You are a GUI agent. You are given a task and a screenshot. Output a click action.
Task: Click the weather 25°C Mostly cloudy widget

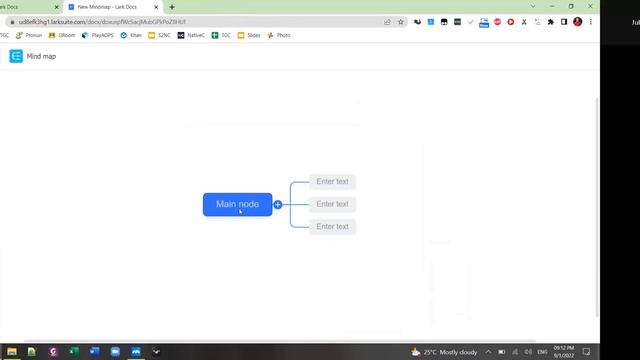pyautogui.click(x=444, y=352)
